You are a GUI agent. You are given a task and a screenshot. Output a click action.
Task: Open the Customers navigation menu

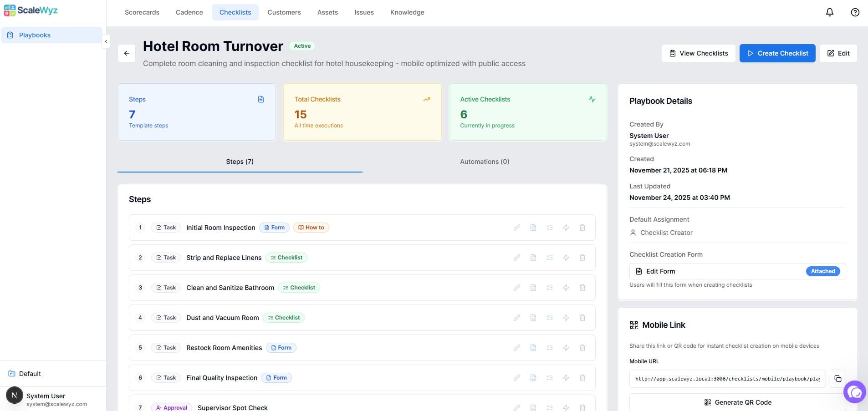[x=284, y=12]
